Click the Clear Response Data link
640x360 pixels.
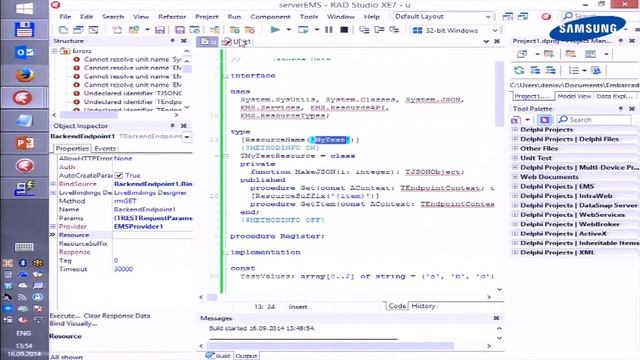click(x=117, y=316)
